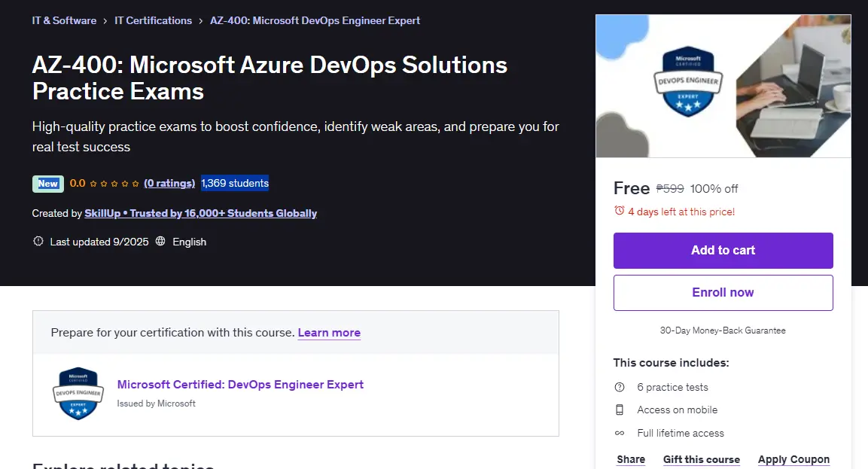Open Microsoft Certified: DevOps Engineer Expert link

click(x=240, y=384)
